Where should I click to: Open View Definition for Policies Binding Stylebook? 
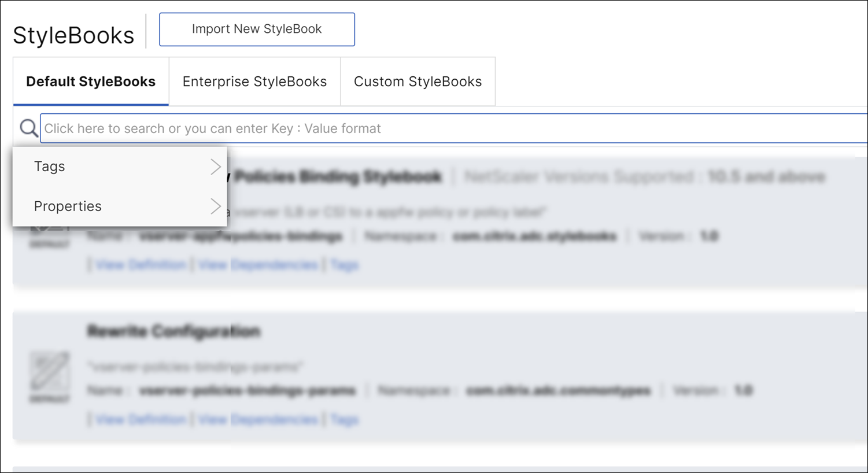click(141, 265)
